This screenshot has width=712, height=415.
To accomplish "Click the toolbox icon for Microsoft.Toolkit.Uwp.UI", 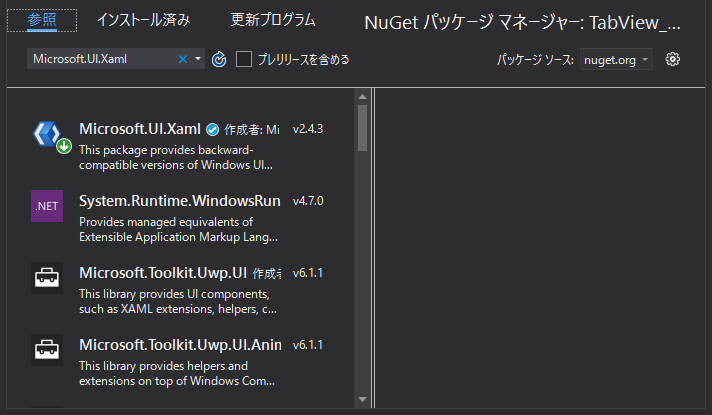I will click(x=47, y=278).
